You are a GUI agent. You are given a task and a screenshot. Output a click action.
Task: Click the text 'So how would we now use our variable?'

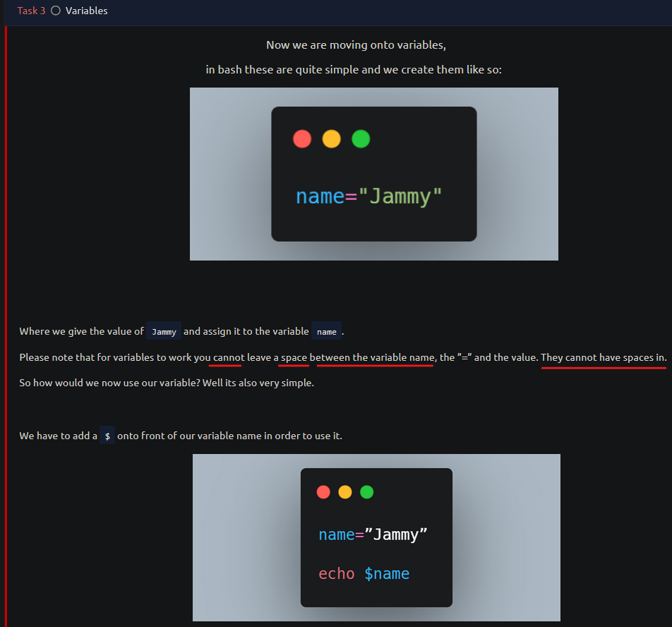[x=109, y=383]
